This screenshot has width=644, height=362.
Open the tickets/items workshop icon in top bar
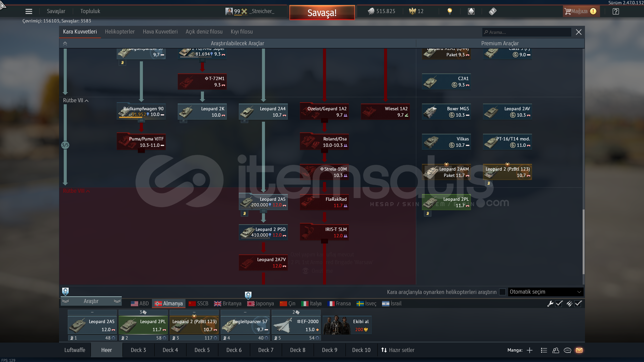492,11
